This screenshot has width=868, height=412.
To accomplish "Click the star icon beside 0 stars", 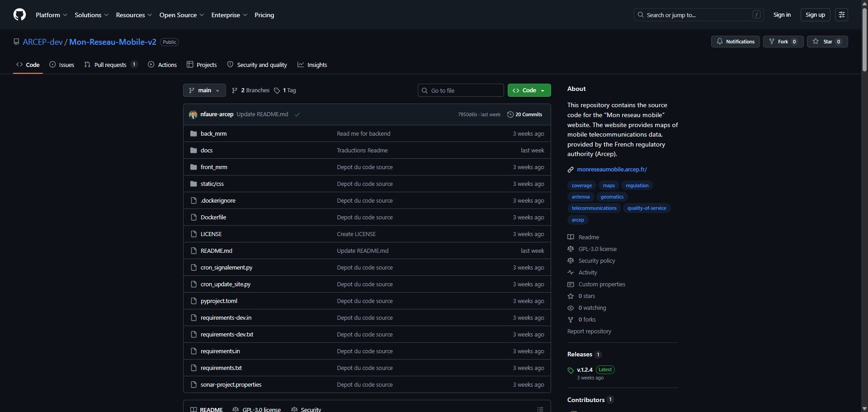I will pos(571,296).
